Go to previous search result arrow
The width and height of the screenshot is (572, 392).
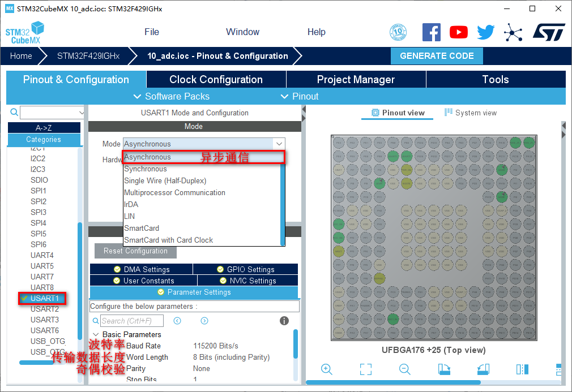click(x=177, y=321)
